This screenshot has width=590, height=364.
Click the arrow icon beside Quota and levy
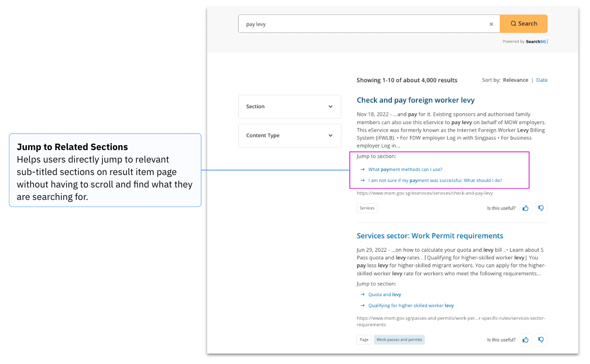coord(362,294)
